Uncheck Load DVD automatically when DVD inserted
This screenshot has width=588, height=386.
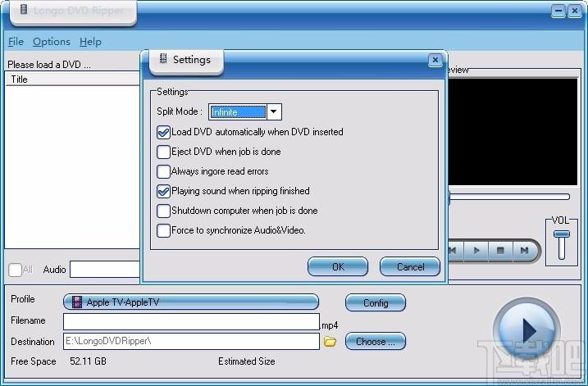pos(163,132)
